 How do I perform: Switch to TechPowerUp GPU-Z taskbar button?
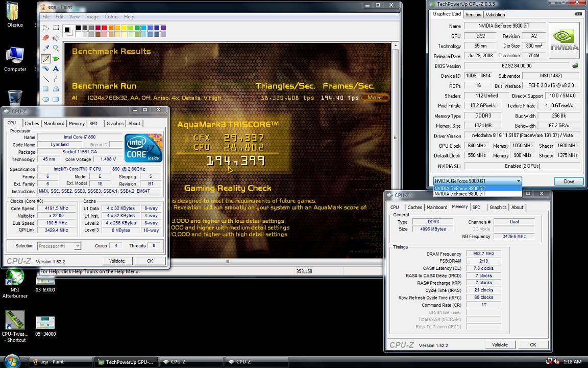click(x=126, y=362)
